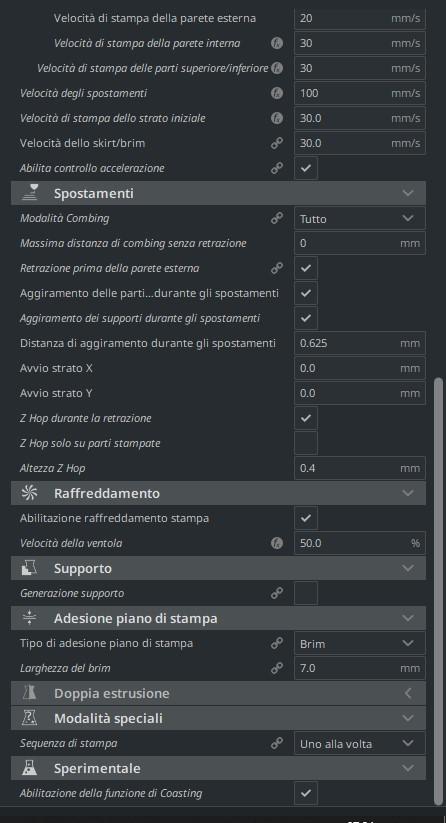Click the Sperimentale flask icon

(x=29, y=768)
